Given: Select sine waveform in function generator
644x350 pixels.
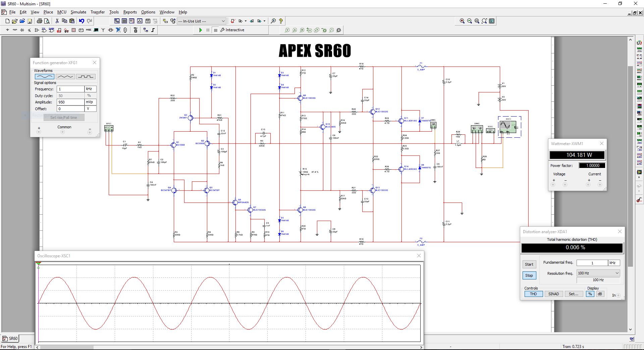Looking at the screenshot, I should 45,77.
